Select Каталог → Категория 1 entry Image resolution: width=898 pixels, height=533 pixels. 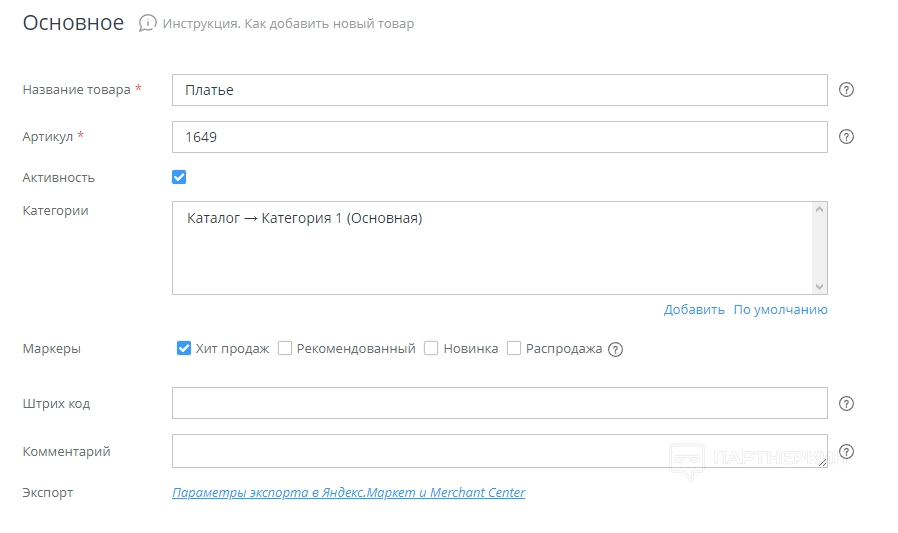pos(305,218)
